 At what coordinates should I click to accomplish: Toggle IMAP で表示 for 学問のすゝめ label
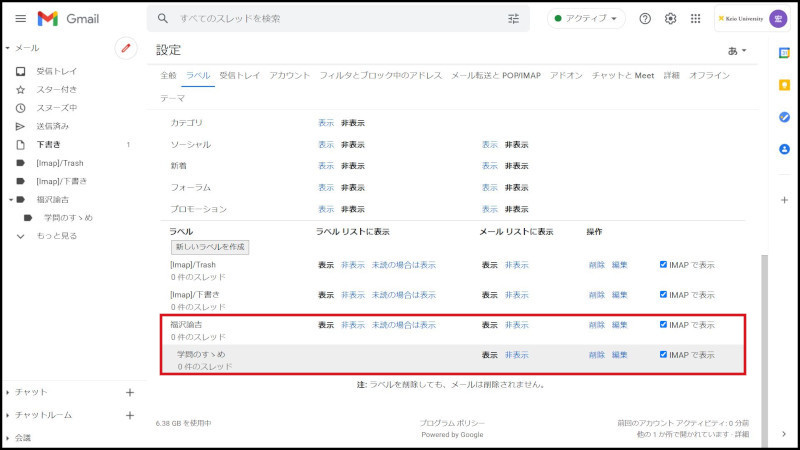[x=663, y=355]
